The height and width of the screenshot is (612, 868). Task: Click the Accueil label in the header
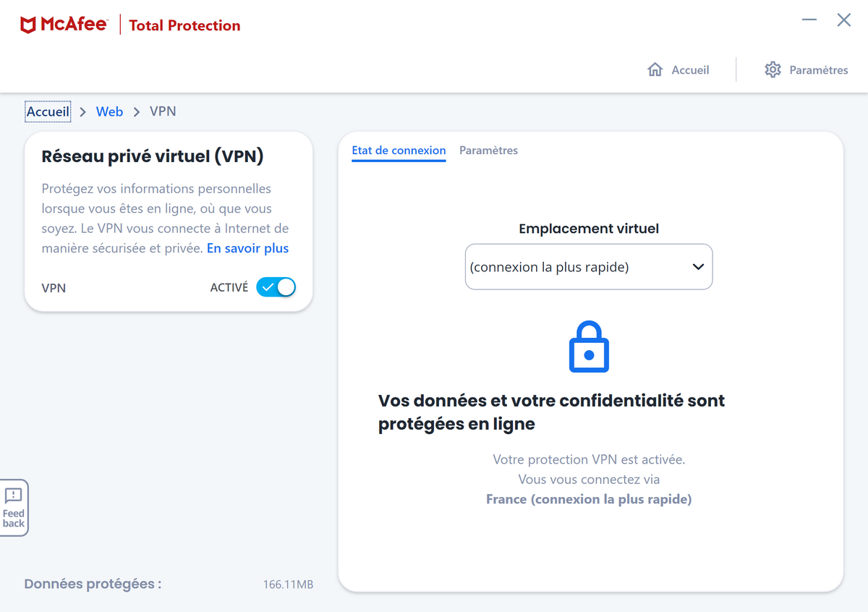tap(690, 70)
